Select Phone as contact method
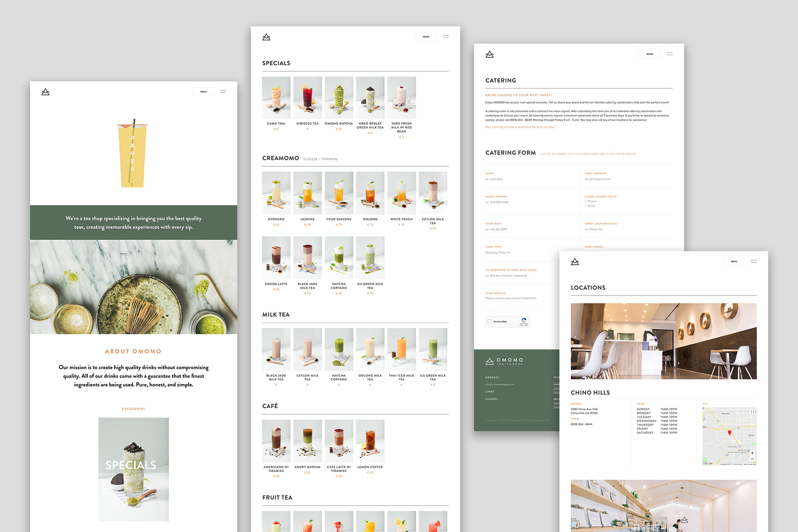This screenshot has height=532, width=798. [x=586, y=201]
